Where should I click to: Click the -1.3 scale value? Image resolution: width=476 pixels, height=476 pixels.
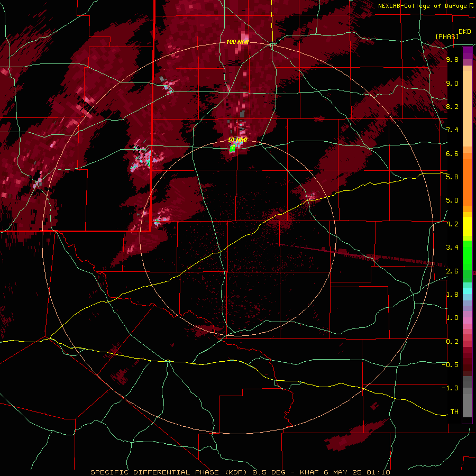pyautogui.click(x=450, y=388)
